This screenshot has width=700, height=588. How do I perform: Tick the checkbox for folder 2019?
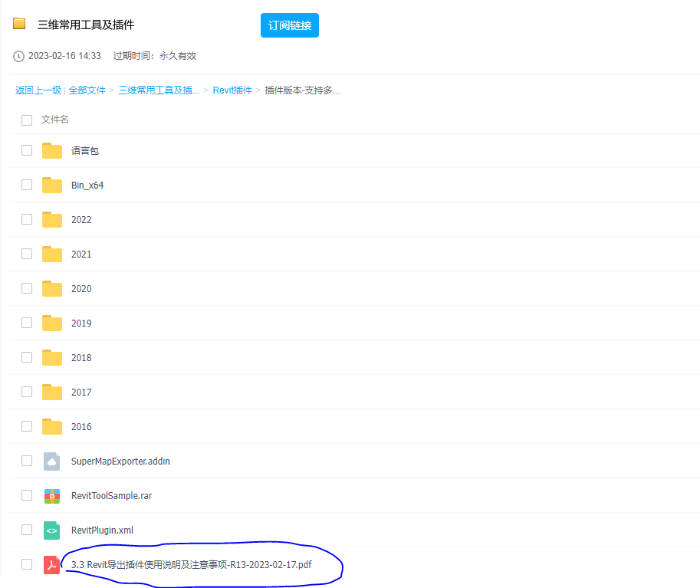27,322
